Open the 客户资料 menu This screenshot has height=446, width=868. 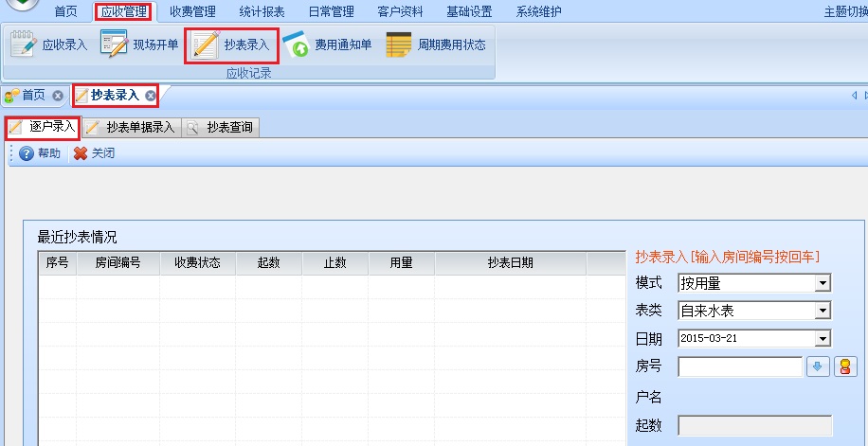pos(400,11)
